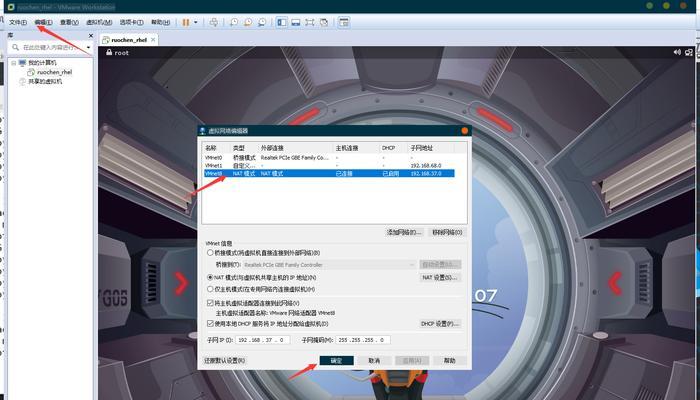Viewport: 700px width, 400px height.
Task: Open the 帮助(H) menu
Action: pos(160,22)
